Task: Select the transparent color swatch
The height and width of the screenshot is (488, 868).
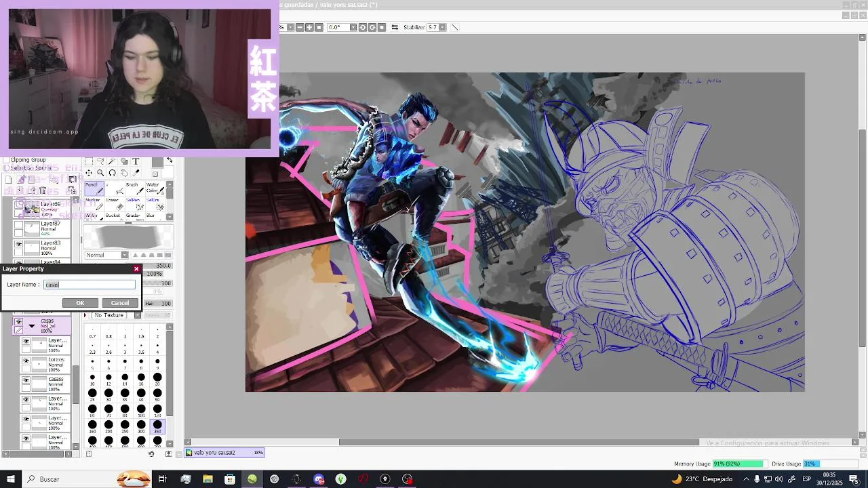Action: 155,174
